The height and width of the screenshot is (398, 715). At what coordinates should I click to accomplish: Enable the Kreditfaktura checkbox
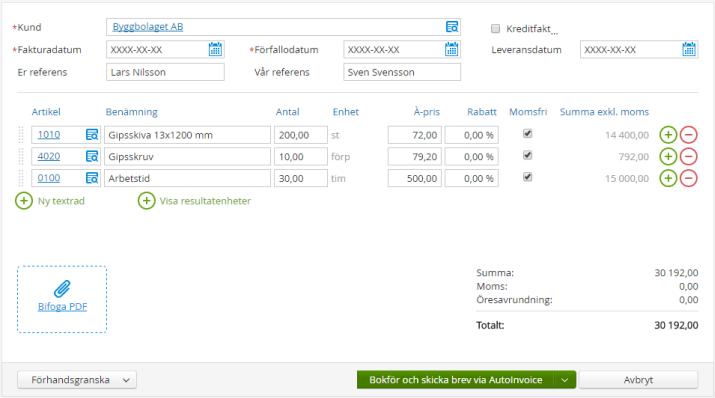click(x=495, y=29)
